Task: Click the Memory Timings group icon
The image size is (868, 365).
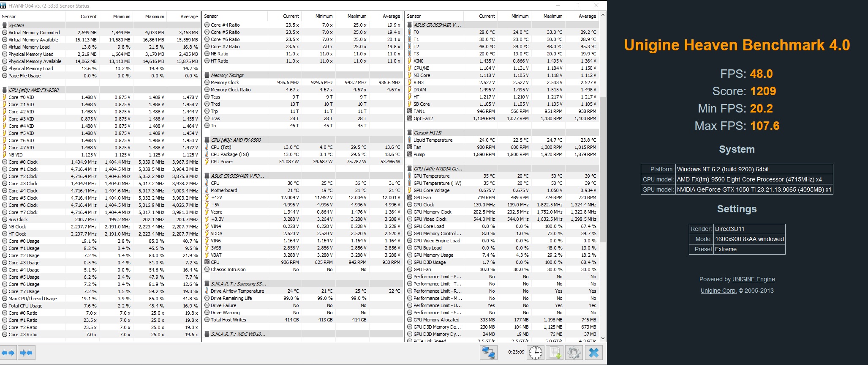Action: coord(207,75)
